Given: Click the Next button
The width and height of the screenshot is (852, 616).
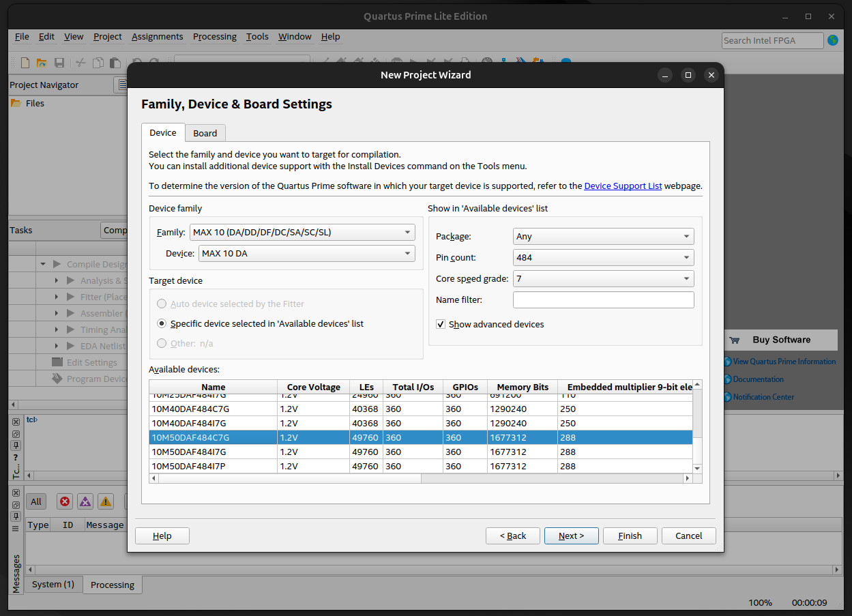Looking at the screenshot, I should pos(571,536).
